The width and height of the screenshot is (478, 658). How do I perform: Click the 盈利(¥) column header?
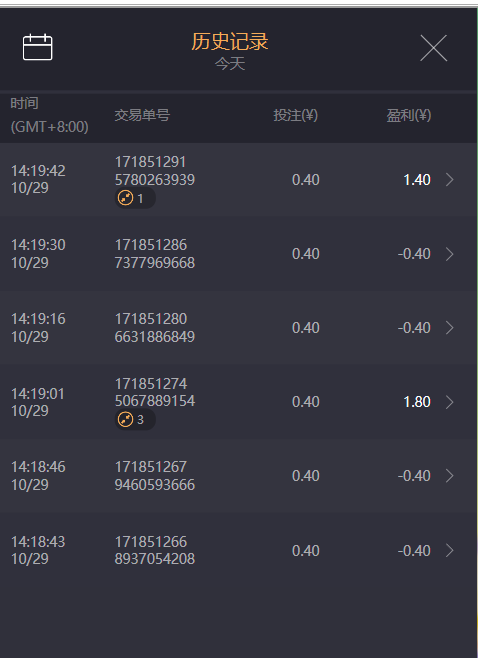click(408, 115)
